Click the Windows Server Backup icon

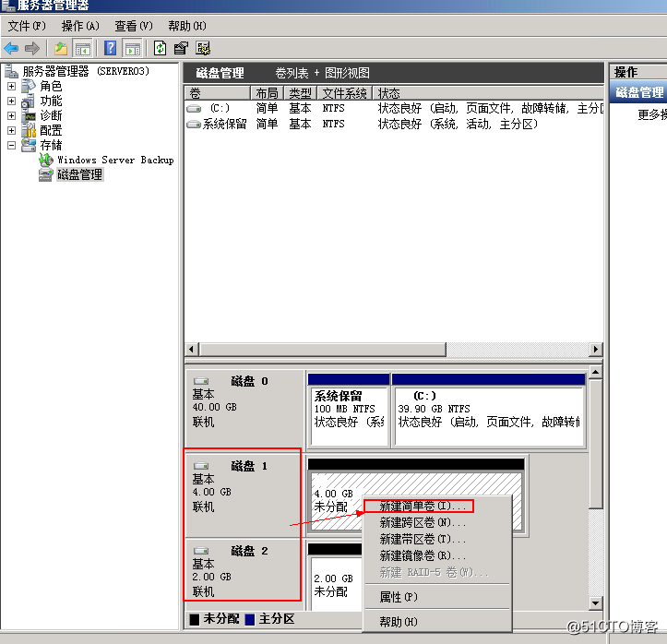coord(46,160)
